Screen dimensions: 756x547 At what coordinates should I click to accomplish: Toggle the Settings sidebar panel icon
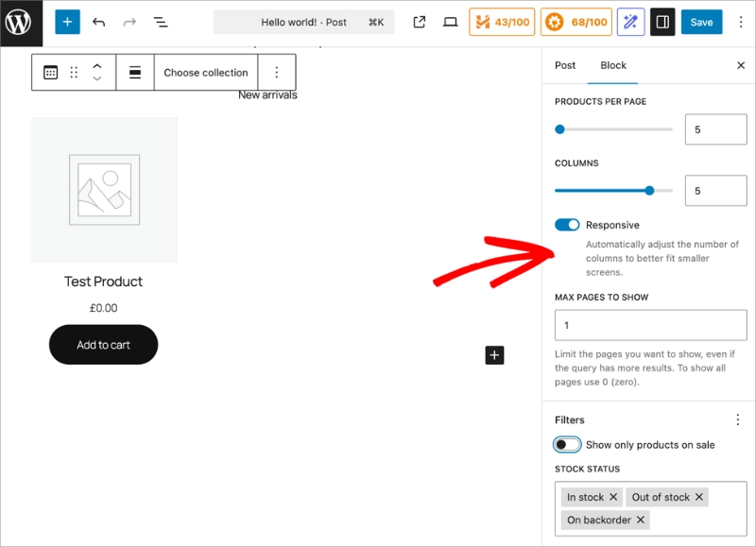(x=662, y=22)
